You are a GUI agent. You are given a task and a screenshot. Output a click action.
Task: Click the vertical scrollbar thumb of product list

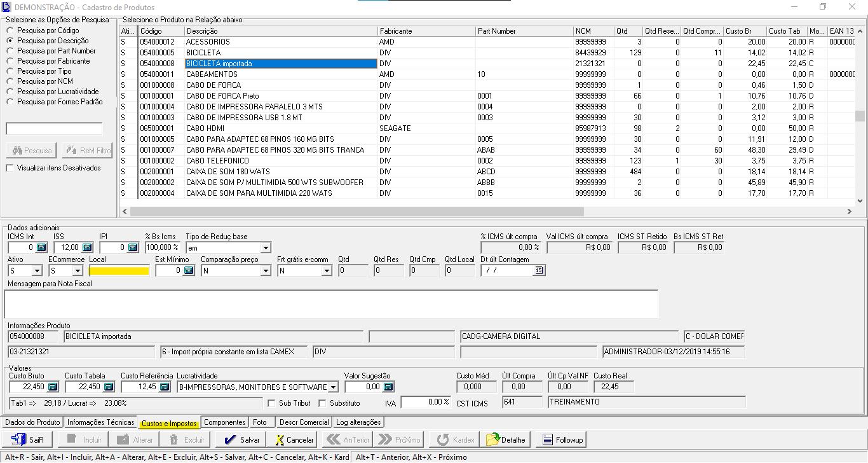pyautogui.click(x=860, y=116)
